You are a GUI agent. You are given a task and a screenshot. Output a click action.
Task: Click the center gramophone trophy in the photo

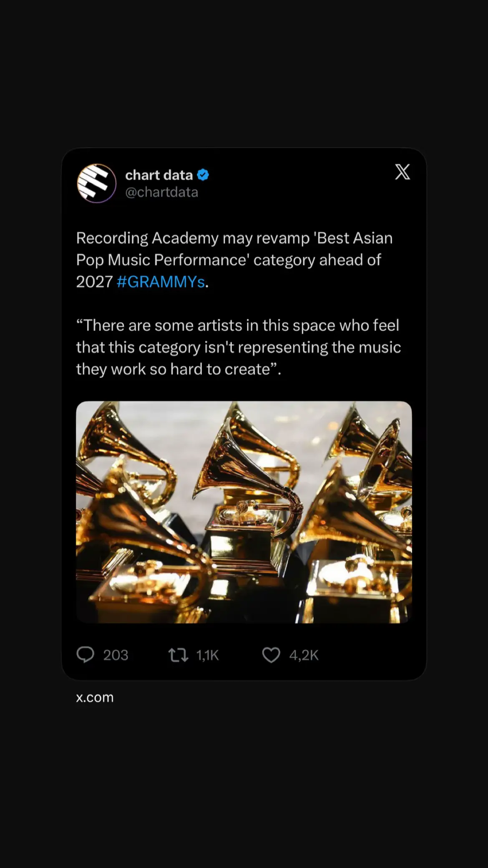248,501
